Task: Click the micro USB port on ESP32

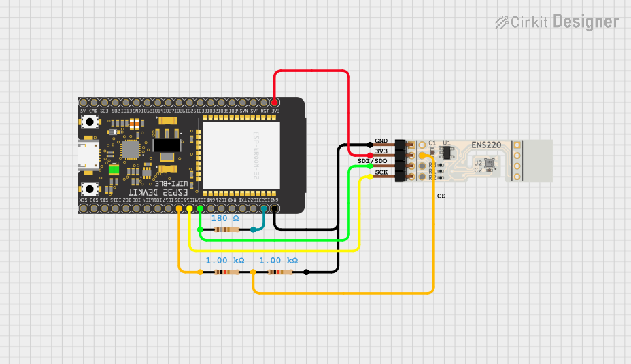Action: click(x=86, y=155)
